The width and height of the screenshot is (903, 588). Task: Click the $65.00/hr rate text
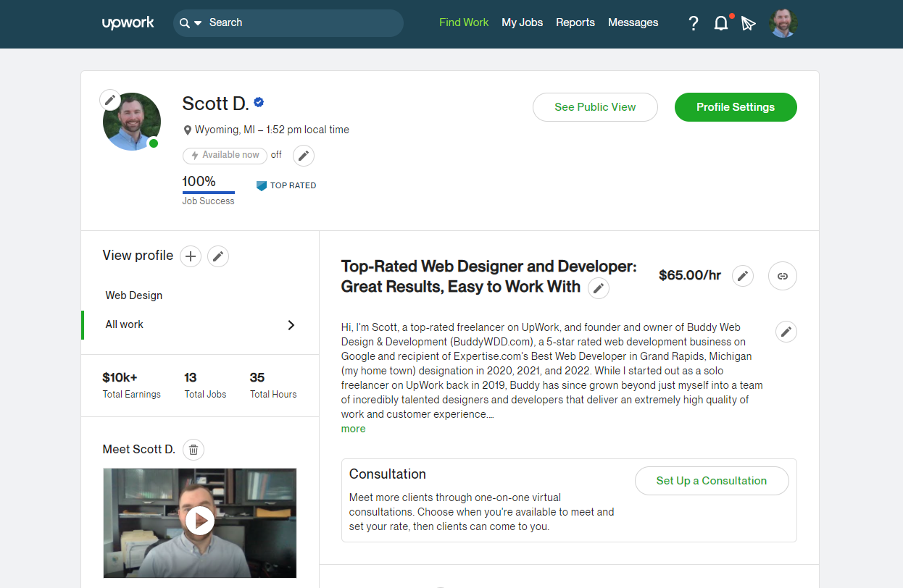pos(690,275)
